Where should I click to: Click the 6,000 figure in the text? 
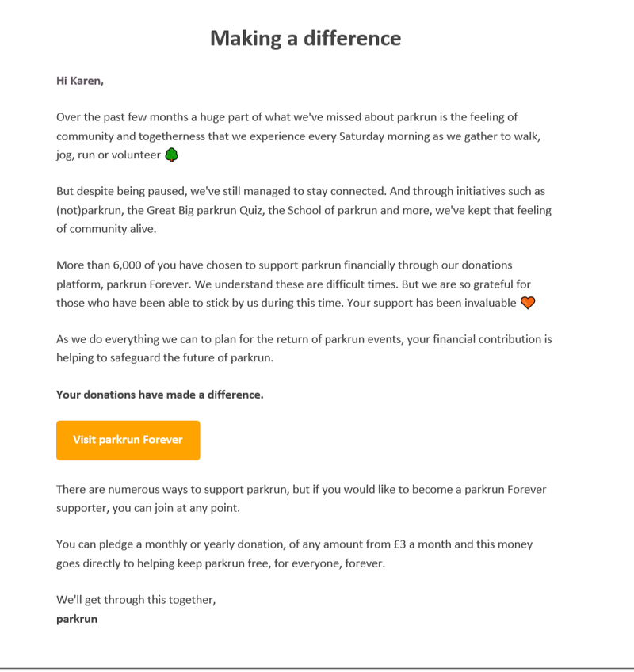click(127, 265)
